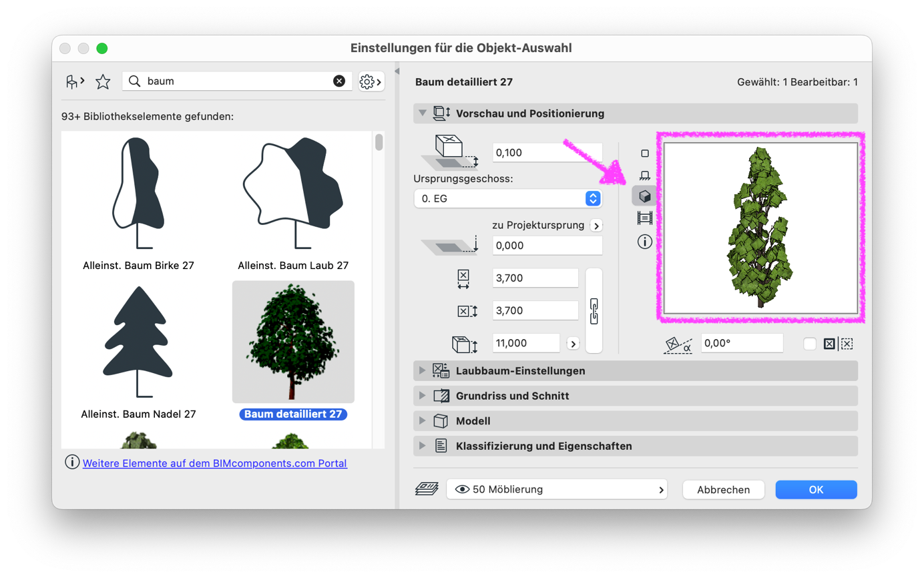Click the magnifier icon in the search field
This screenshot has width=924, height=578.
[135, 81]
